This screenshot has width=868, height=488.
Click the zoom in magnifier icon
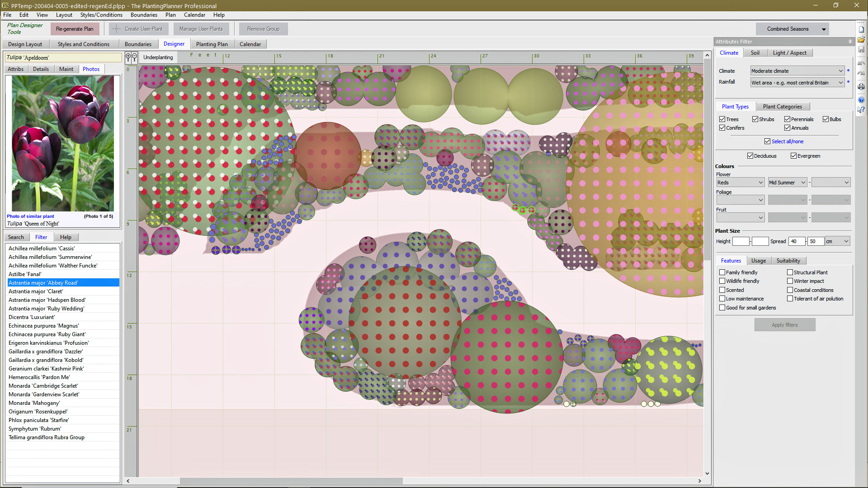[128, 57]
